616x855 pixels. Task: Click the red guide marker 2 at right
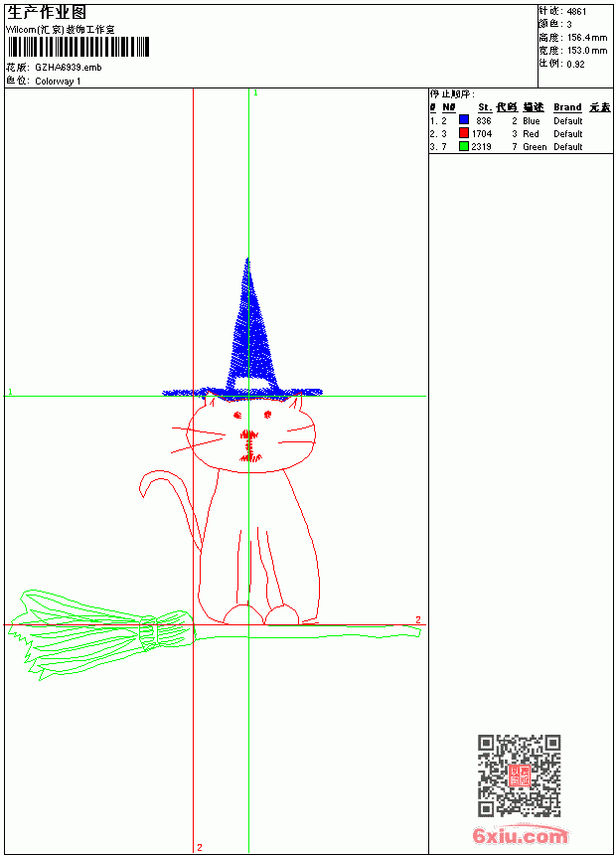(x=418, y=620)
